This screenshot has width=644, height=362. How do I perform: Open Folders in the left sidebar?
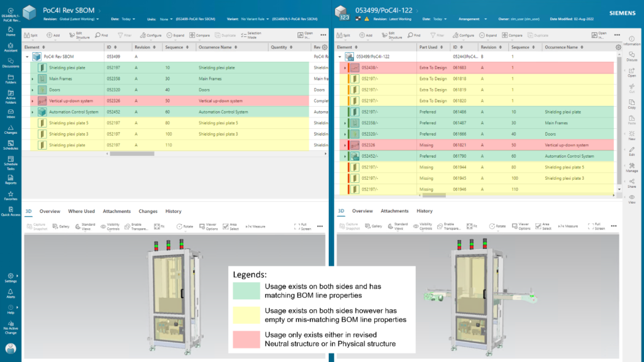[x=11, y=79]
